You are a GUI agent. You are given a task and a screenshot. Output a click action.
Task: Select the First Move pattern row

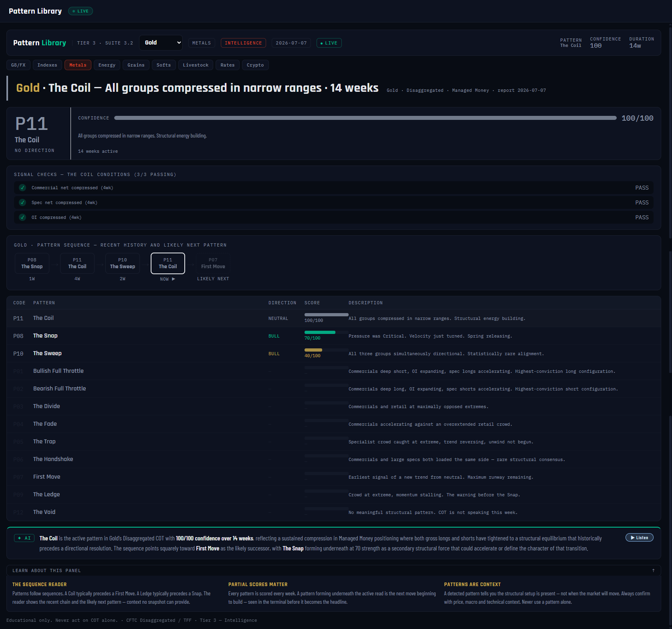pyautogui.click(x=334, y=477)
